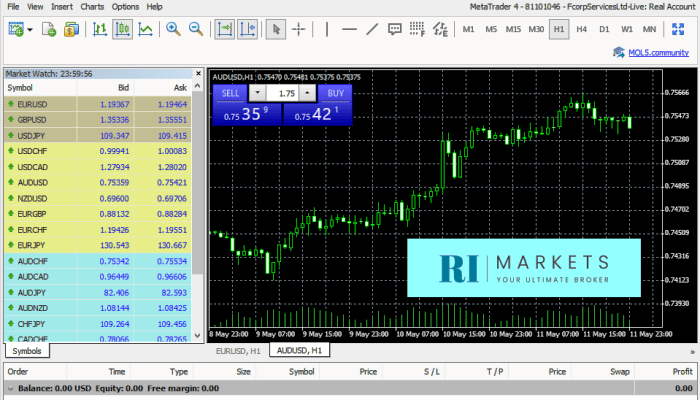Toggle the H1 timeframe button

[x=559, y=29]
